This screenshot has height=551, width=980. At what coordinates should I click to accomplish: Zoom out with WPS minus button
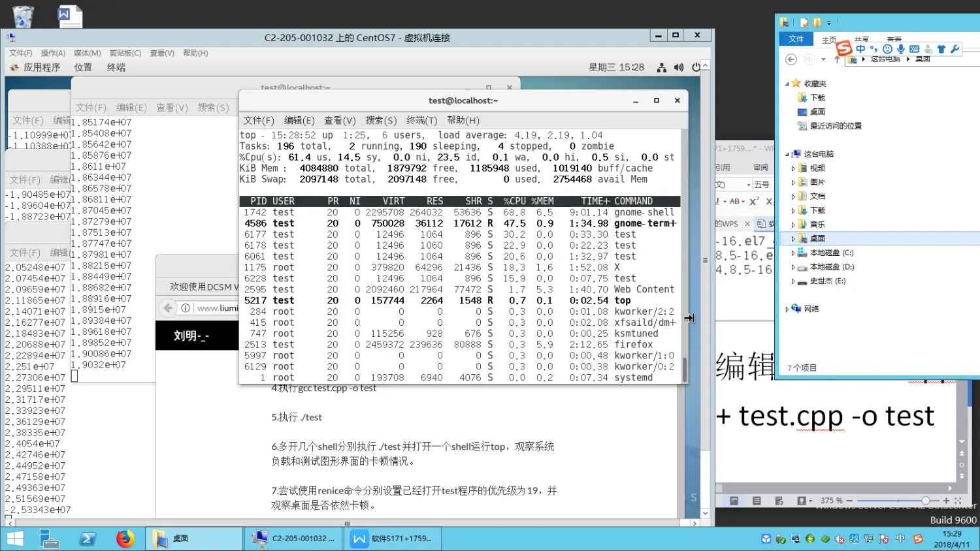[849, 501]
